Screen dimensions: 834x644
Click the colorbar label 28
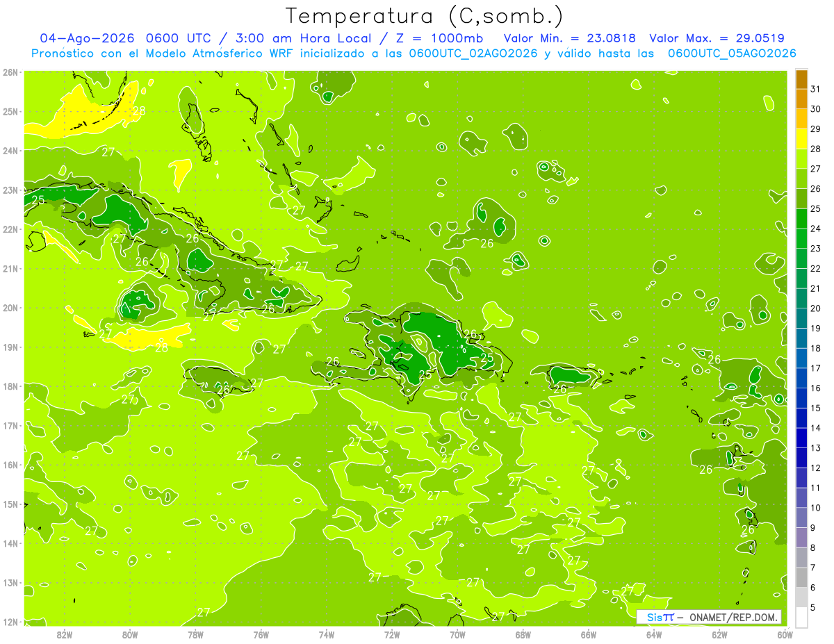pos(816,149)
